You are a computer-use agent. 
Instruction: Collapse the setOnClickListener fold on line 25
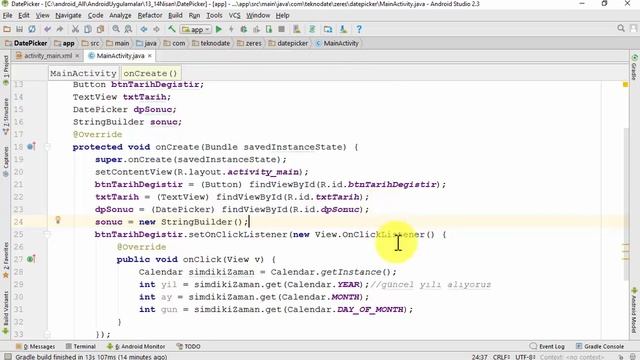pos(47,234)
